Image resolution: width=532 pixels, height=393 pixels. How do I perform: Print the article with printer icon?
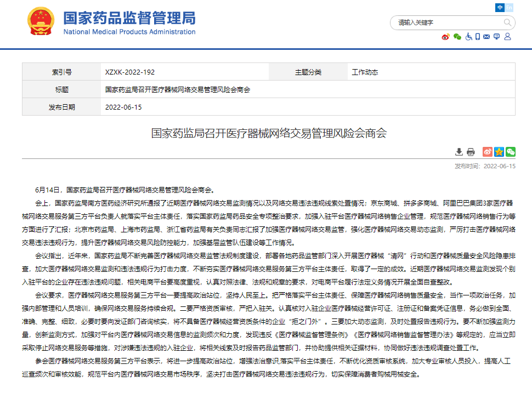point(471,152)
